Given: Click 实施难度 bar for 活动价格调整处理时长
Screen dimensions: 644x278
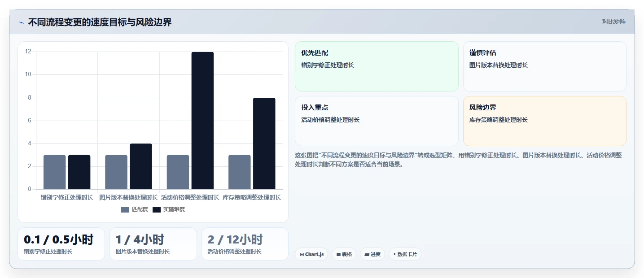Looking at the screenshot, I should pos(202,121).
